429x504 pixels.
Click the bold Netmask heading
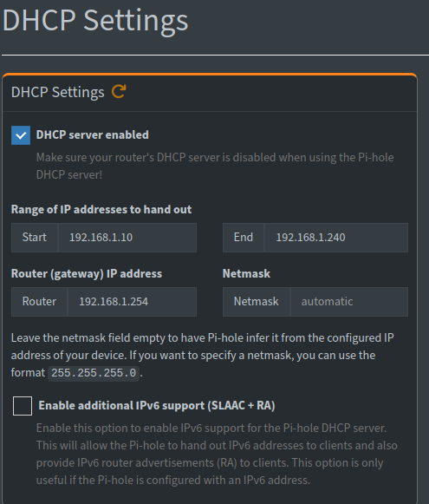[x=247, y=274]
